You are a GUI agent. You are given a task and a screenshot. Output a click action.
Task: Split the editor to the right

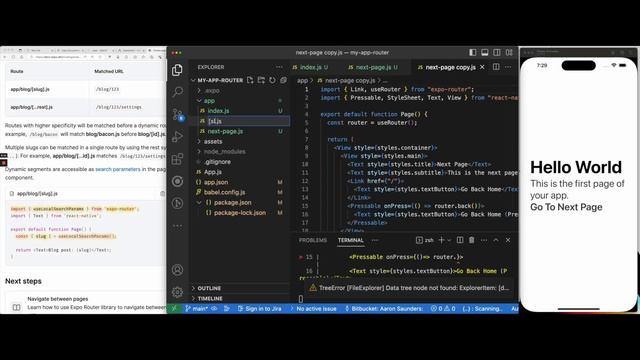tap(496, 67)
